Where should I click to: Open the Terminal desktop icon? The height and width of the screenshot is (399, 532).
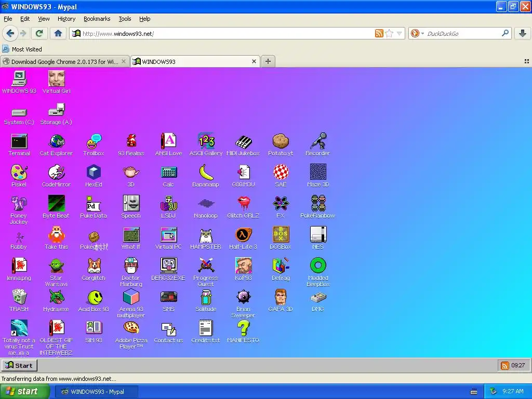(x=19, y=145)
